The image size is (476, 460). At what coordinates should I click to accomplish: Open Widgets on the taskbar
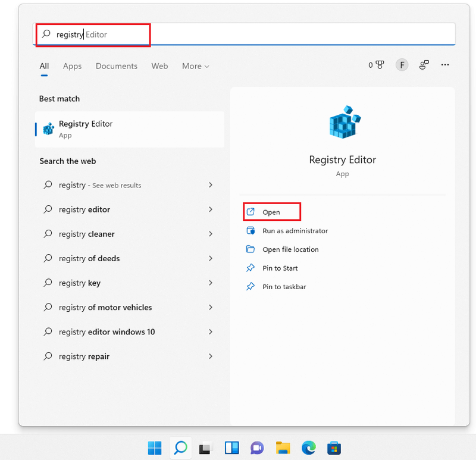tap(232, 448)
